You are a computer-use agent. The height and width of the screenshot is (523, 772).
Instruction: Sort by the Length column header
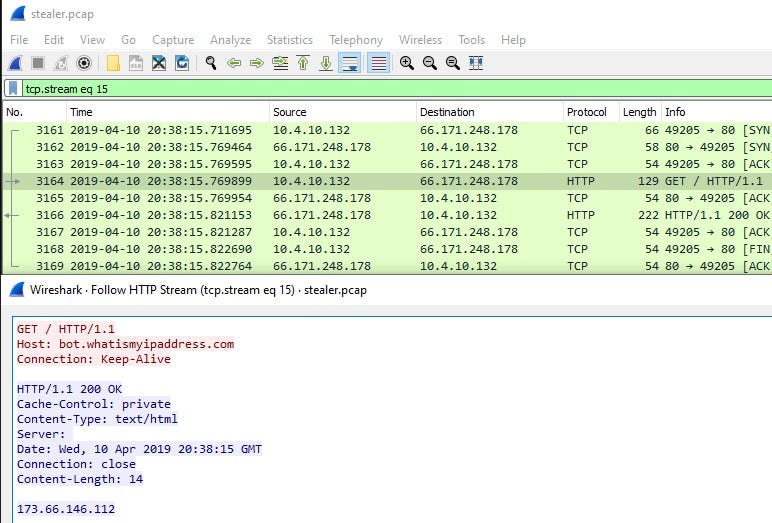click(x=640, y=112)
